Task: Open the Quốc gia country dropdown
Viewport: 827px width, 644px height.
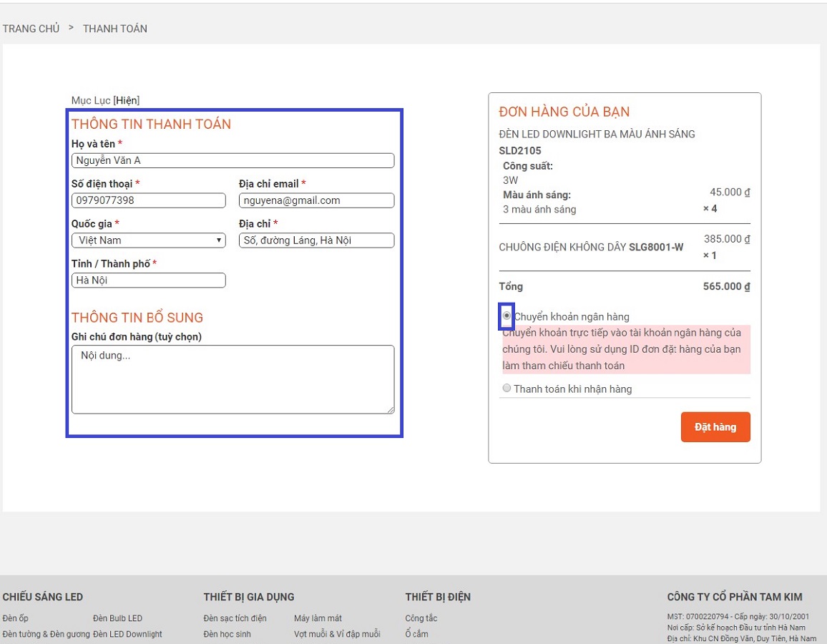Action: point(149,240)
